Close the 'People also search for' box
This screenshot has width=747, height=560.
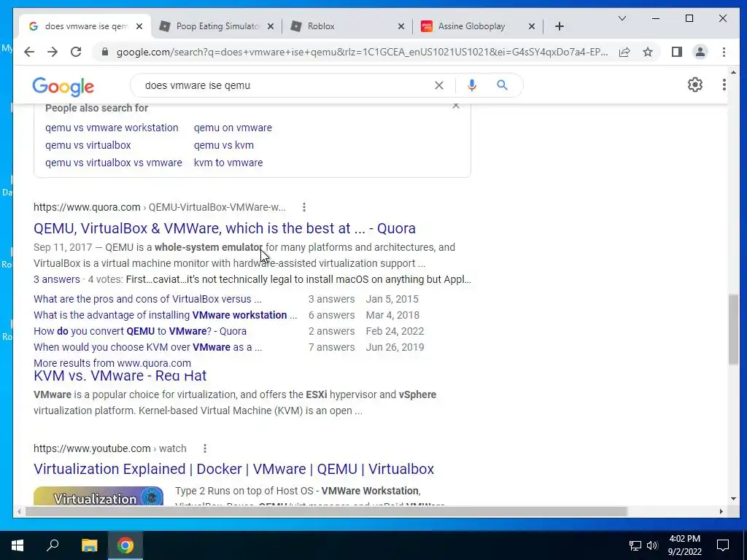click(x=456, y=106)
